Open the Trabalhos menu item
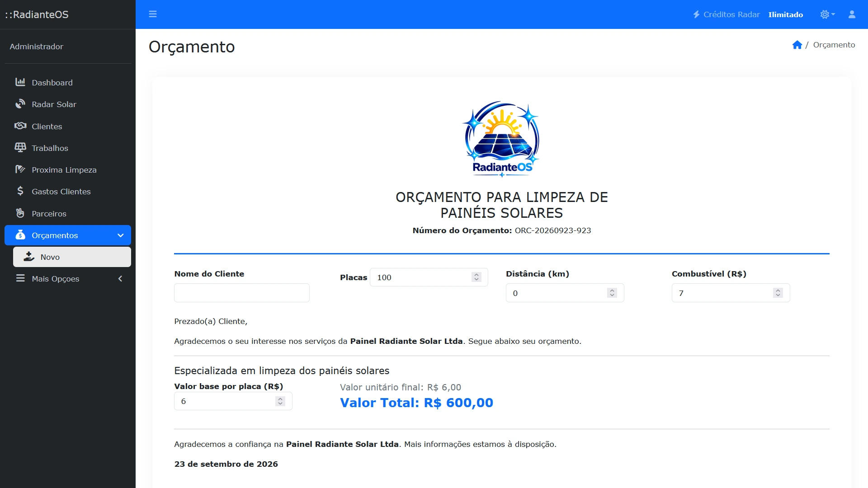868x488 pixels. point(68,148)
